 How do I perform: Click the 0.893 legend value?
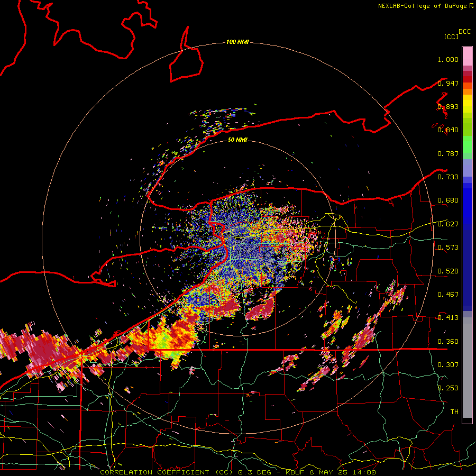(448, 106)
